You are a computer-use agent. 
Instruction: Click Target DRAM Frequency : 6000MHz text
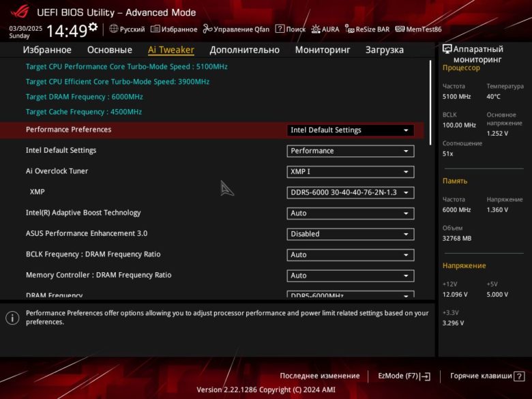pyautogui.click(x=85, y=97)
